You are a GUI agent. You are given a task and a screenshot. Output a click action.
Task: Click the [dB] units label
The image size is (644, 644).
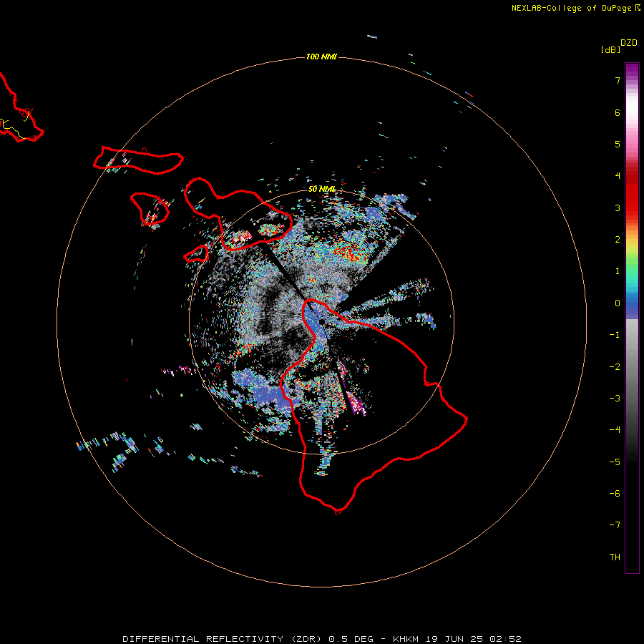point(611,50)
